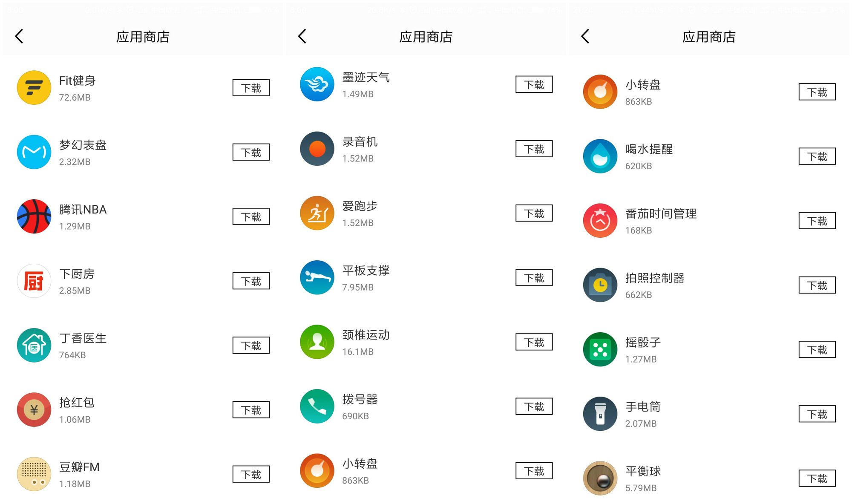Image resolution: width=852 pixels, height=504 pixels.
Task: Select the 应用商店 title in middle panel
Action: pos(427,37)
